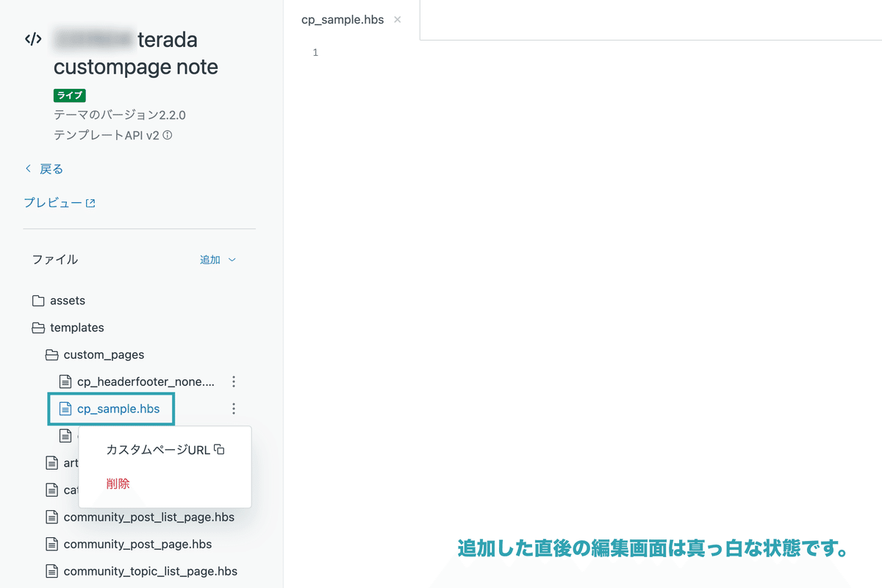Choose 削除 in the context menu
882x588 pixels.
[118, 484]
